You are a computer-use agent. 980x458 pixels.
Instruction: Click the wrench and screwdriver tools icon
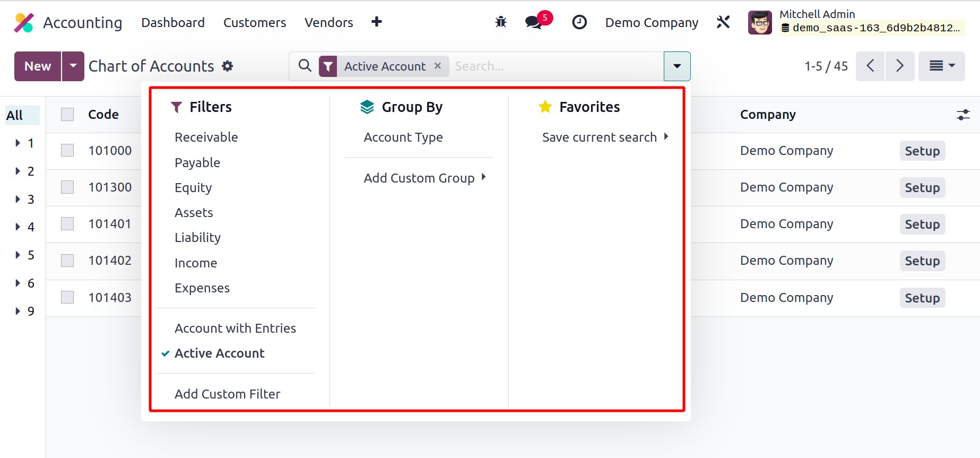pyautogui.click(x=723, y=22)
